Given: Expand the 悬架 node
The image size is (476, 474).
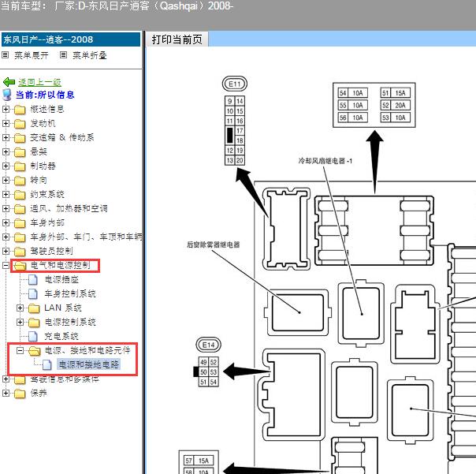Looking at the screenshot, I should (6, 151).
